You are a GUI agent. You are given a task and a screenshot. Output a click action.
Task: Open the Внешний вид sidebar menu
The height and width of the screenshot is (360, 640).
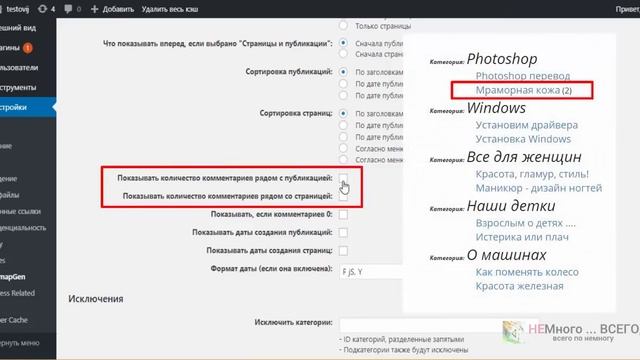(18, 28)
